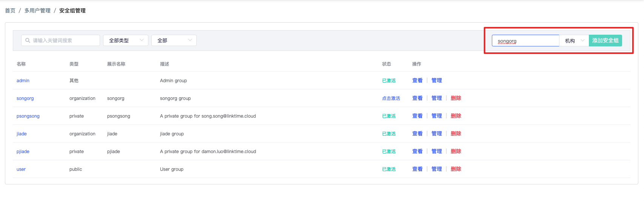Click 已激活 status in psongsong row
Viewport: 644px width, 204px height.
tap(389, 116)
